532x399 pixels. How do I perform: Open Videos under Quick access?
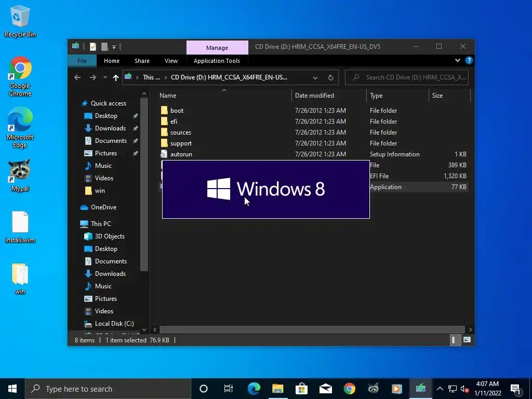tap(104, 178)
